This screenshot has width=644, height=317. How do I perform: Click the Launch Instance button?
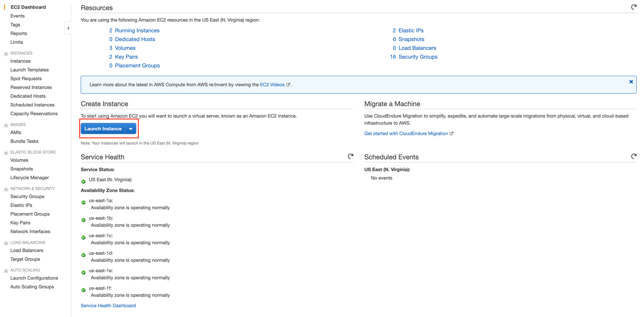pos(103,129)
